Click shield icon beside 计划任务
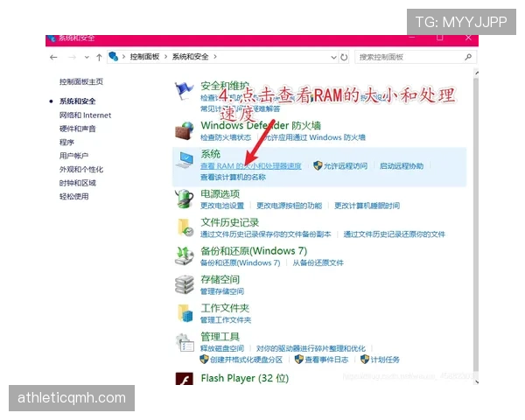The image size is (525, 420). (365, 360)
